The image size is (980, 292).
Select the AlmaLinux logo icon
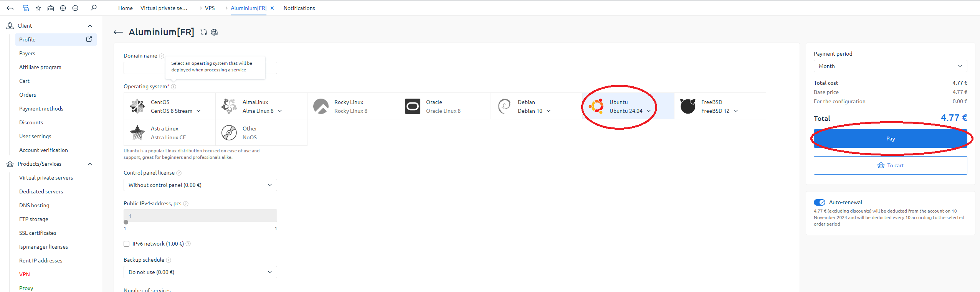point(229,106)
